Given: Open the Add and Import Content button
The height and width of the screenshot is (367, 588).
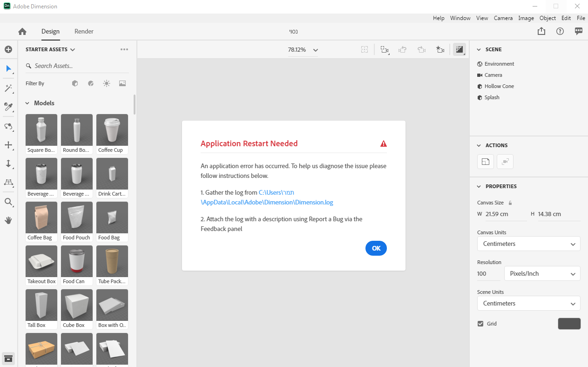Looking at the screenshot, I should pyautogui.click(x=8, y=49).
